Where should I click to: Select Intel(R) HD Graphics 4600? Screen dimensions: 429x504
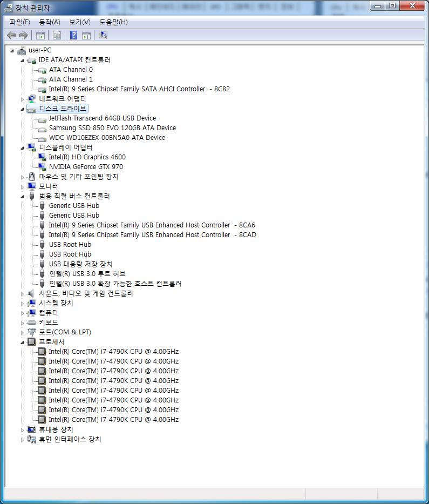point(87,157)
